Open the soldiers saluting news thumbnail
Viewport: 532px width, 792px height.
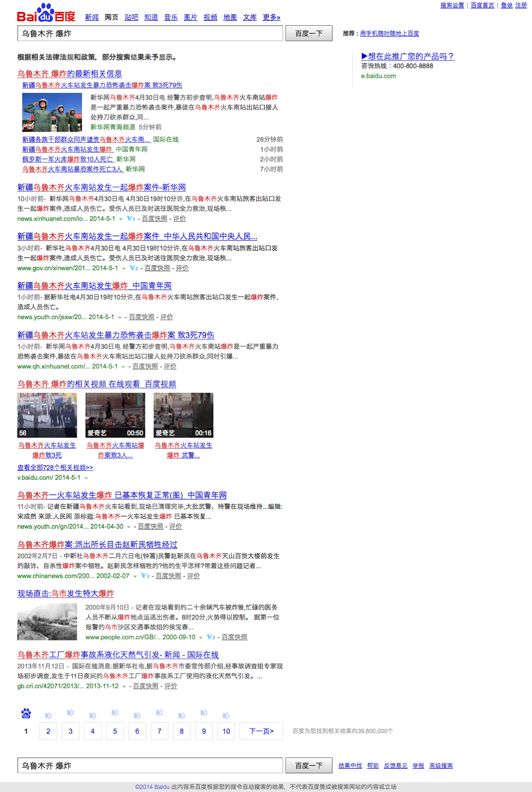click(x=52, y=112)
